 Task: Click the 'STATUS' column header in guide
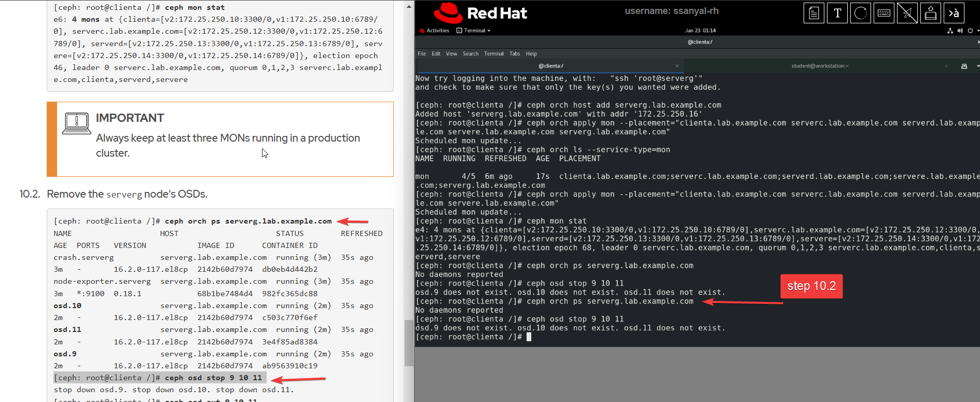point(290,234)
